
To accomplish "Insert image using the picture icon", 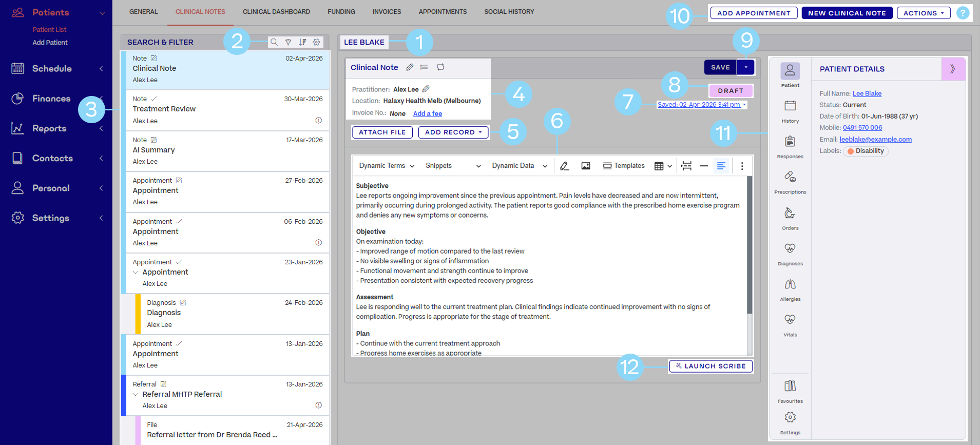I will (586, 166).
